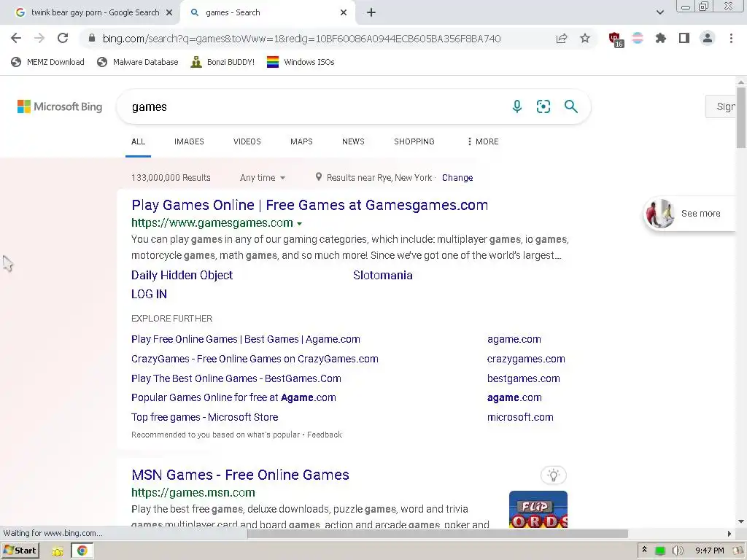This screenshot has width=747, height=560.
Task: Click the See more card
Action: [x=690, y=214]
